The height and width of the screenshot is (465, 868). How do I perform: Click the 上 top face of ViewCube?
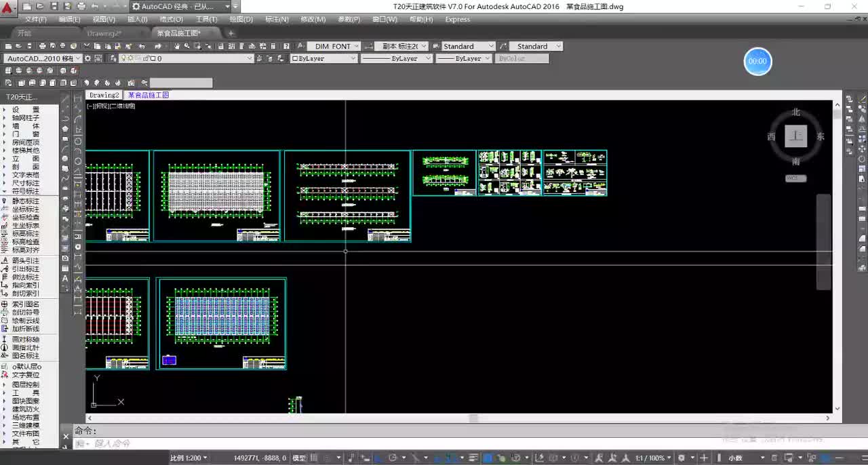796,136
